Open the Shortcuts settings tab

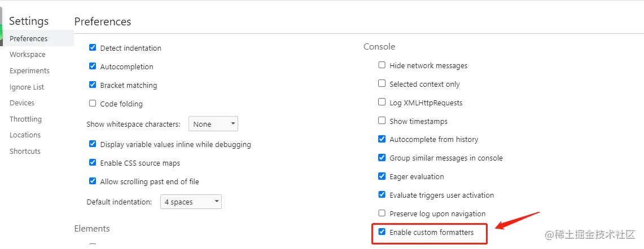(x=25, y=152)
